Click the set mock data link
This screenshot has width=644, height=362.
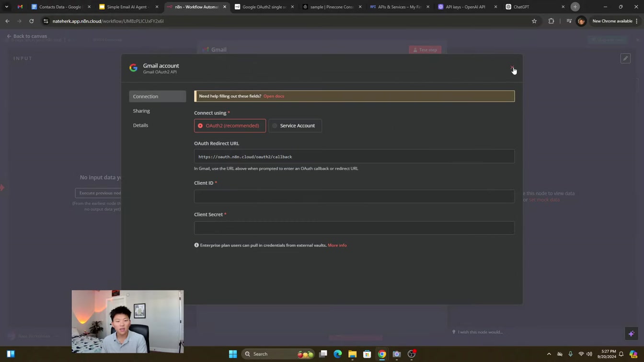(544, 200)
